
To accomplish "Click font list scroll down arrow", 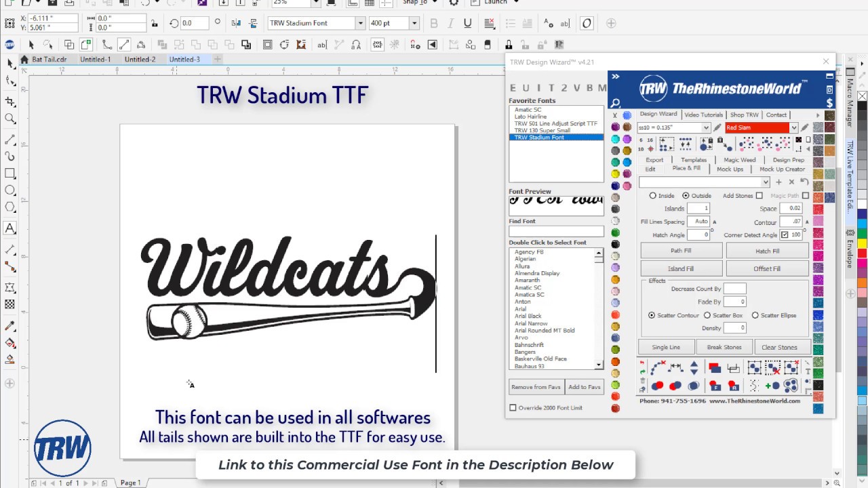I will (598, 365).
